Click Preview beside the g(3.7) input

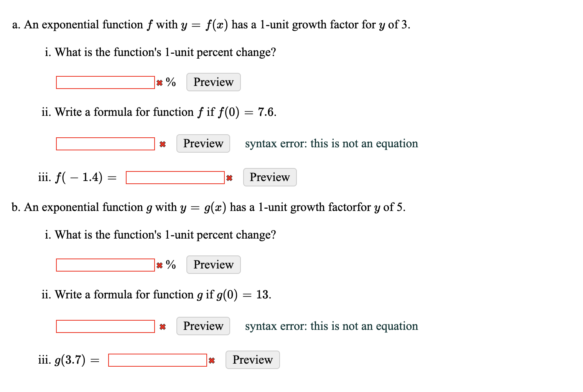coord(252,360)
